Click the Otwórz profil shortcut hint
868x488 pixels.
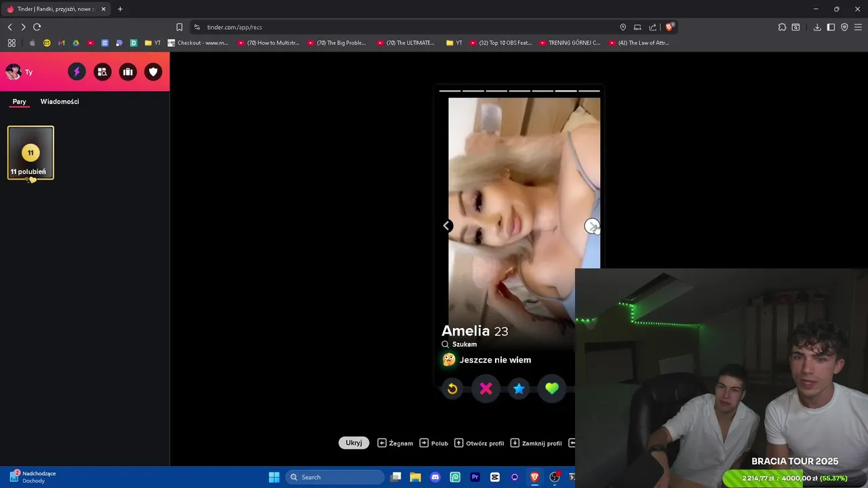pyautogui.click(x=479, y=443)
